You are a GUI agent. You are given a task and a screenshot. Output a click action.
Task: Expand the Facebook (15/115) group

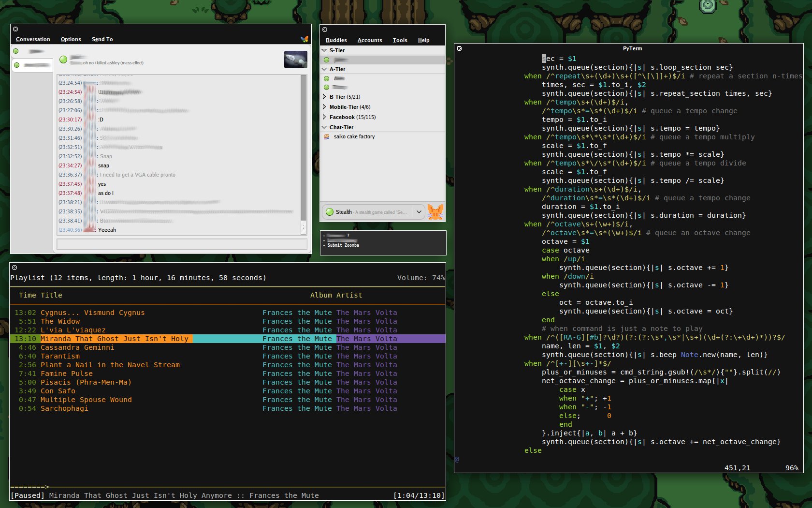click(324, 117)
